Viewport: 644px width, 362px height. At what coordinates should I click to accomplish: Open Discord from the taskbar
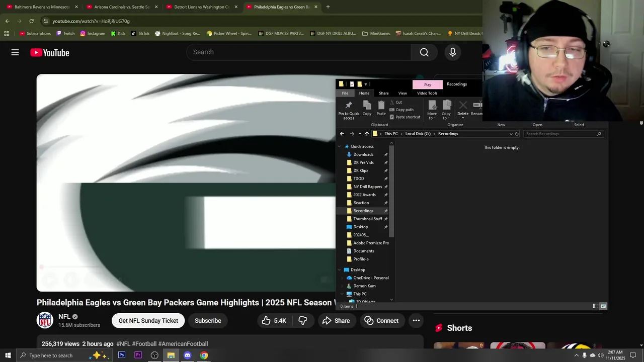point(187,355)
